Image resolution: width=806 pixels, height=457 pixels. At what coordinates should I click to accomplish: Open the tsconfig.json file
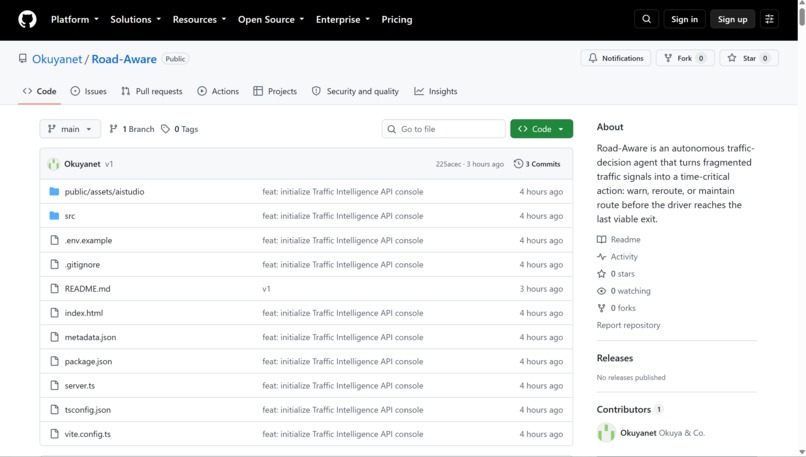87,410
